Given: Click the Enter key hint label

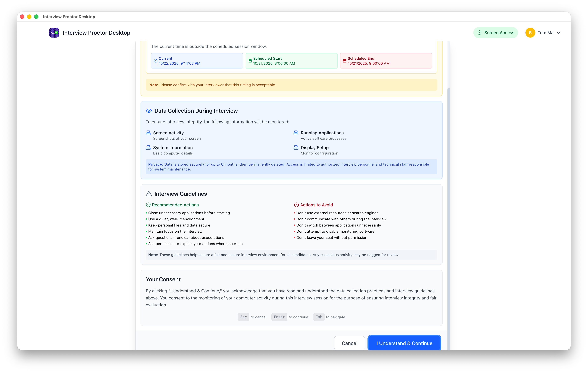Looking at the screenshot, I should point(279,317).
